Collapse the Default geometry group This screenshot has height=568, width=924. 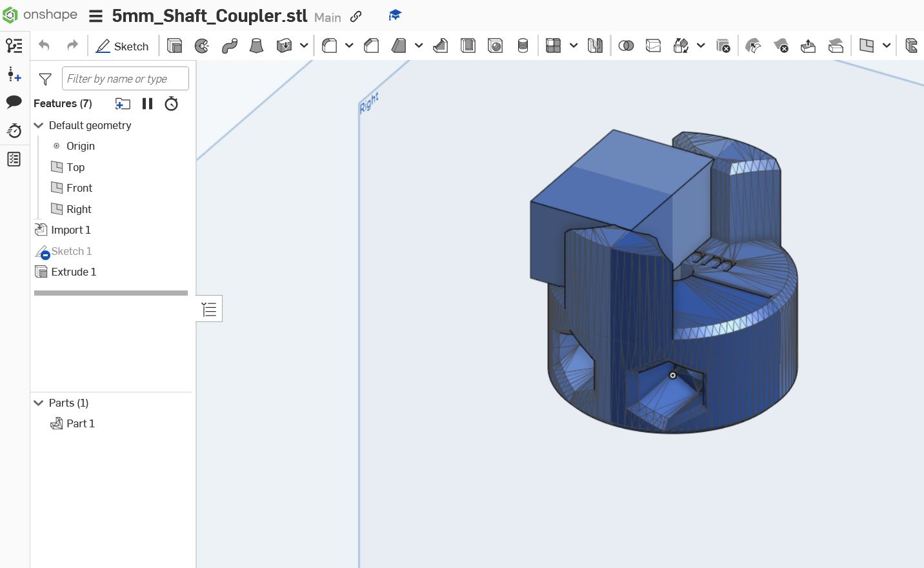(x=38, y=125)
